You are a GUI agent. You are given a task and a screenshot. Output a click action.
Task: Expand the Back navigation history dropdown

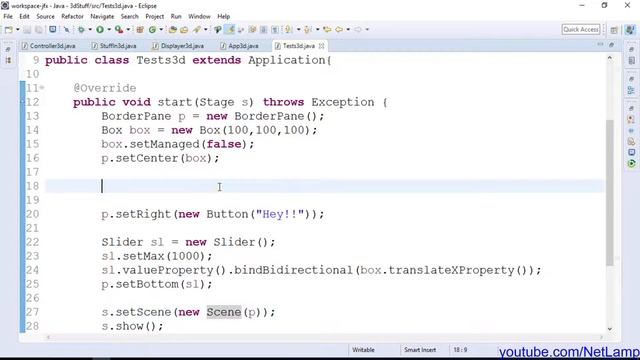[x=348, y=29]
